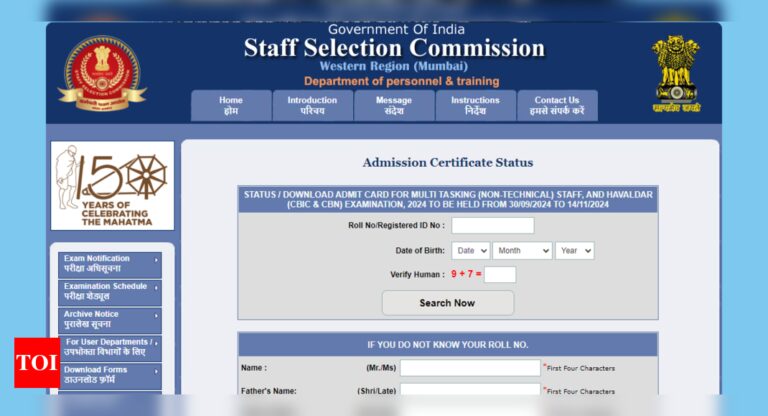The width and height of the screenshot is (768, 416).
Task: Expand the arrow beside For User Departments
Action: click(x=156, y=343)
